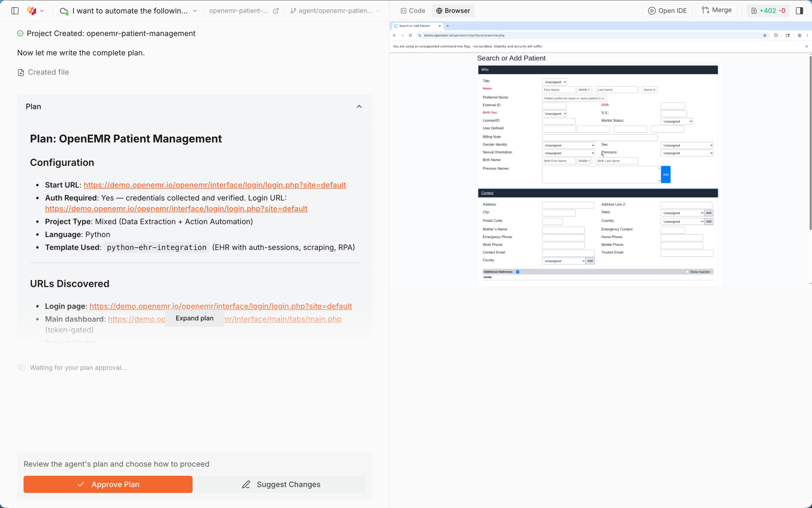This screenshot has height=508, width=812.
Task: Expand the agent branch dropdown
Action: 378,11
